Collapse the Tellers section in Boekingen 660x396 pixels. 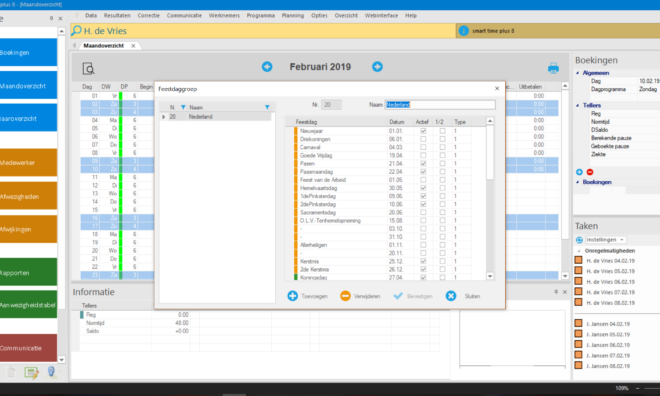click(578, 106)
